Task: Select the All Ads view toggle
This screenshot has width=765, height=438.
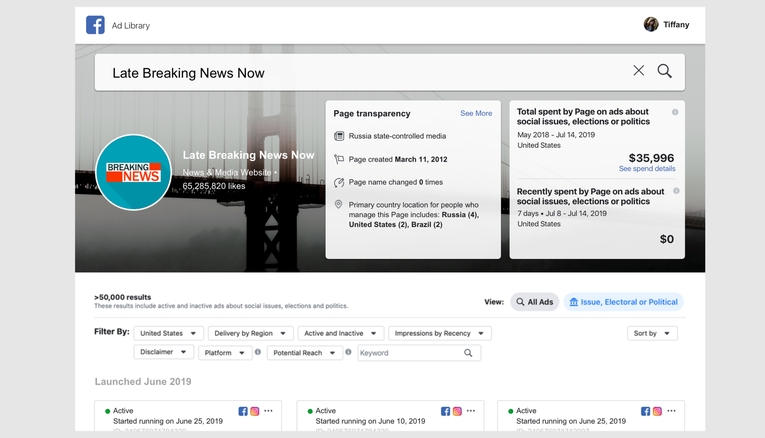Action: [x=534, y=301]
